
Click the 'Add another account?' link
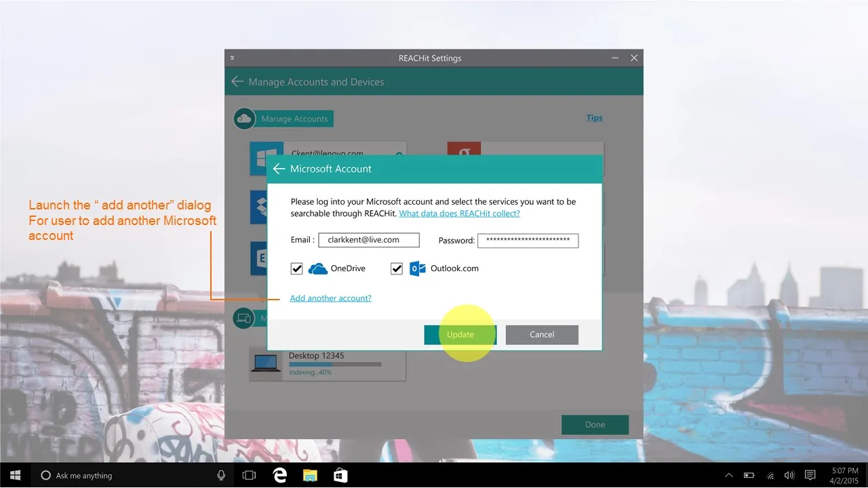331,298
